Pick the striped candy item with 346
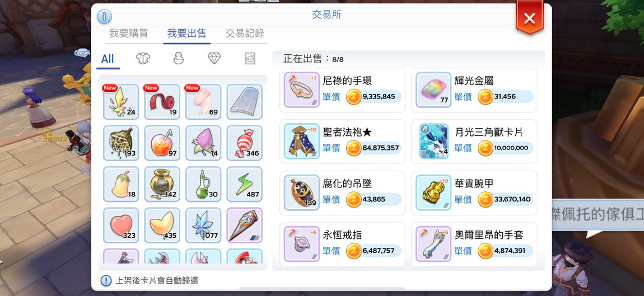Screen dimensions: 644x296 point(244,143)
